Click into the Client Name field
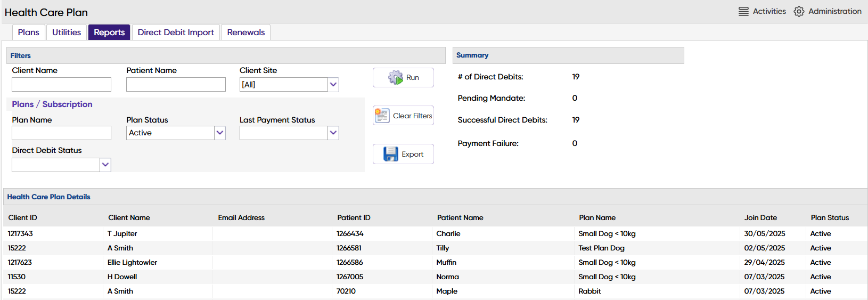 61,85
